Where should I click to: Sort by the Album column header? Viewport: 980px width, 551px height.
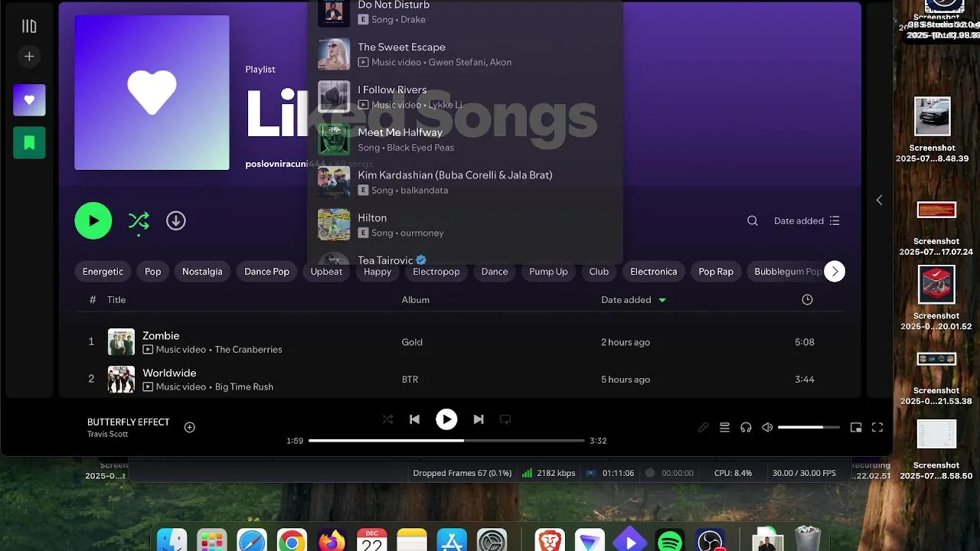(x=416, y=300)
